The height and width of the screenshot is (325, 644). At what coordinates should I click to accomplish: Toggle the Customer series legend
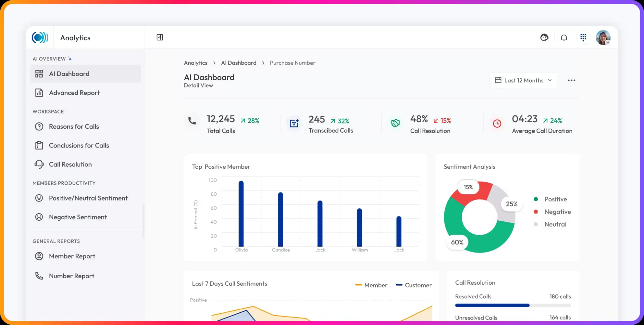click(x=414, y=285)
